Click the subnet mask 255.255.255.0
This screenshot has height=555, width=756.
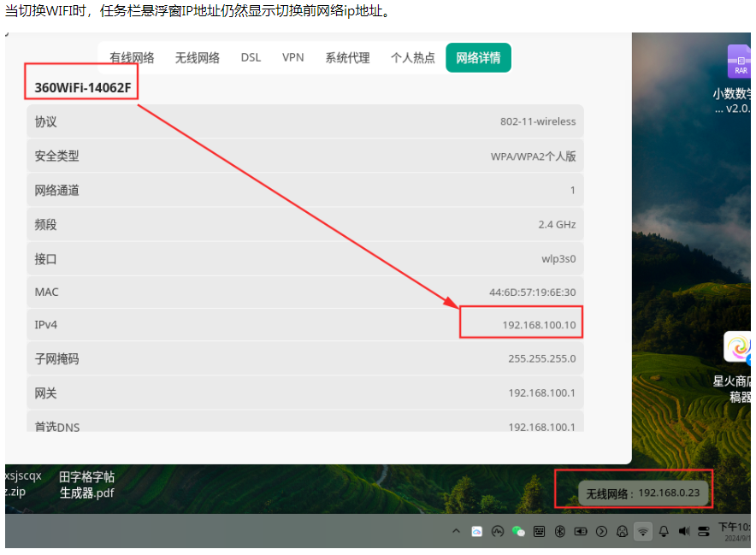tap(542, 359)
